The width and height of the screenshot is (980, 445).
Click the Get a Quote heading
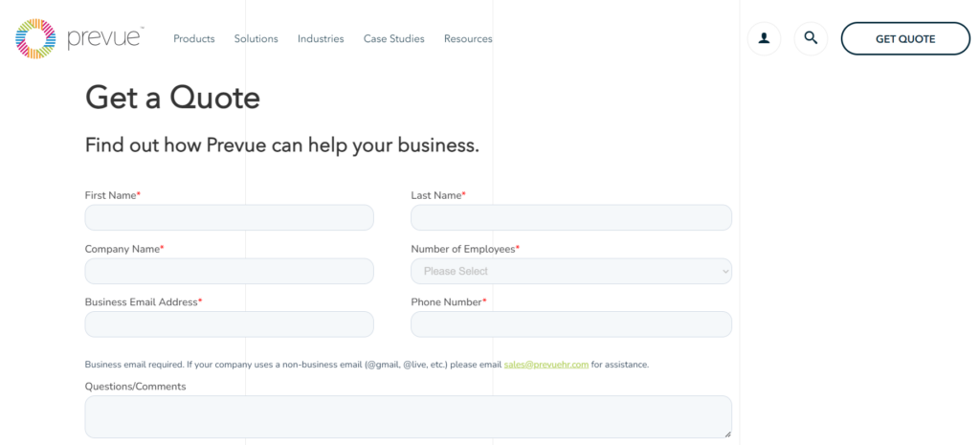(172, 99)
